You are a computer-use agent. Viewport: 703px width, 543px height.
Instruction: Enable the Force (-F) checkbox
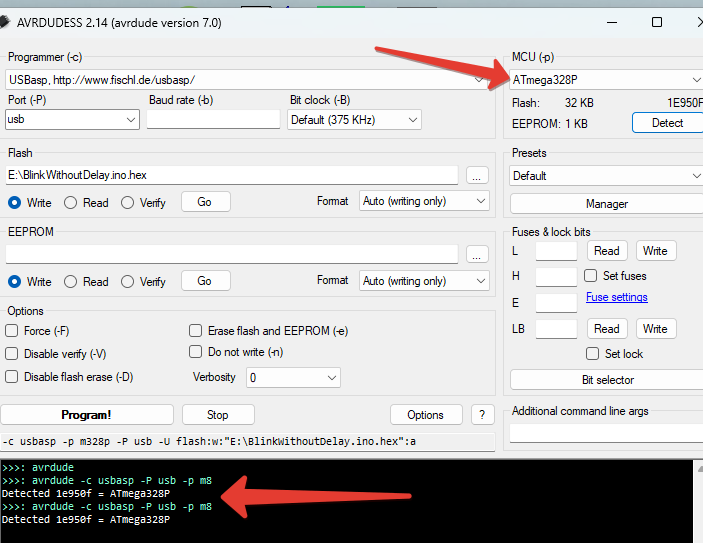12,331
